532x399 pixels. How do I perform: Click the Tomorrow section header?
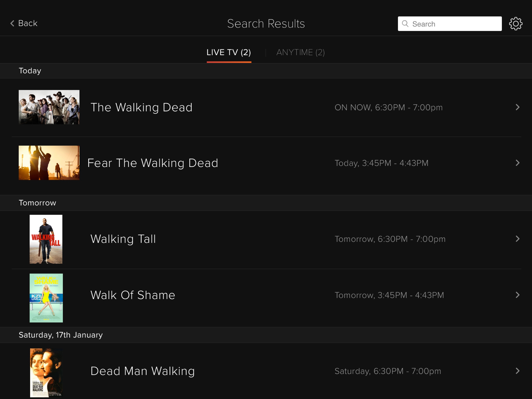(266, 203)
